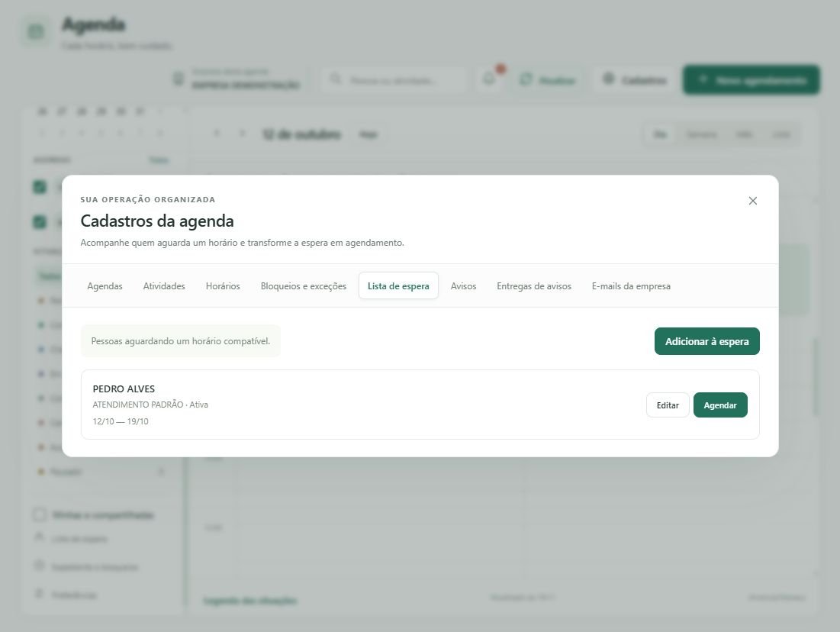Close the Cadastros da agenda dialog
The image size is (840, 632).
(752, 201)
